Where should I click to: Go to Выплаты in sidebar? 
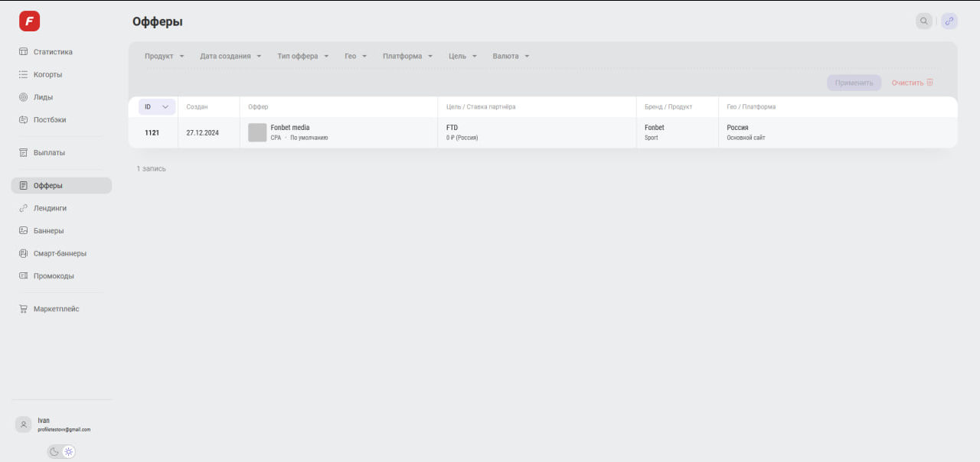(49, 153)
